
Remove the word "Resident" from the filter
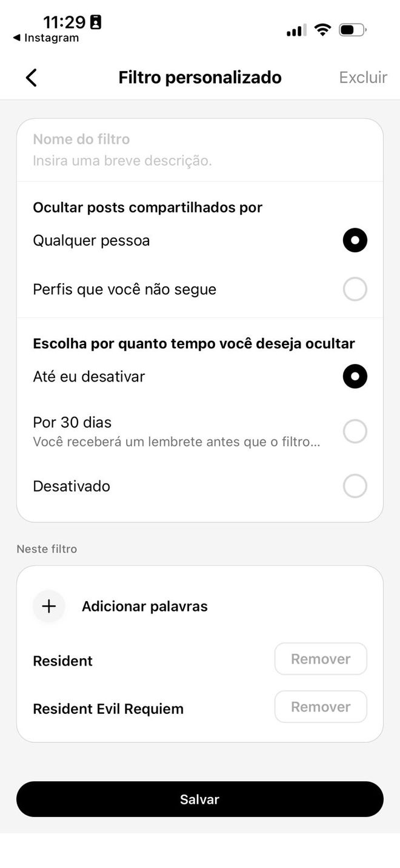(x=321, y=659)
